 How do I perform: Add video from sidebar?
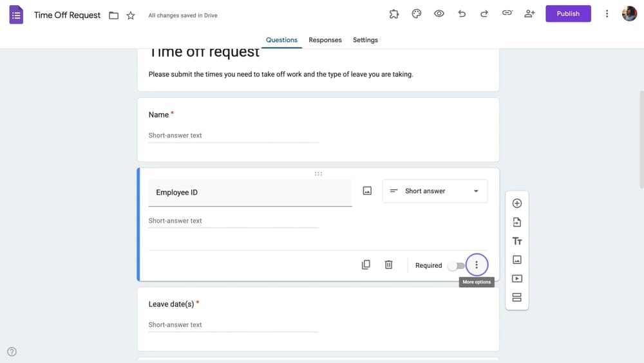pos(517,279)
